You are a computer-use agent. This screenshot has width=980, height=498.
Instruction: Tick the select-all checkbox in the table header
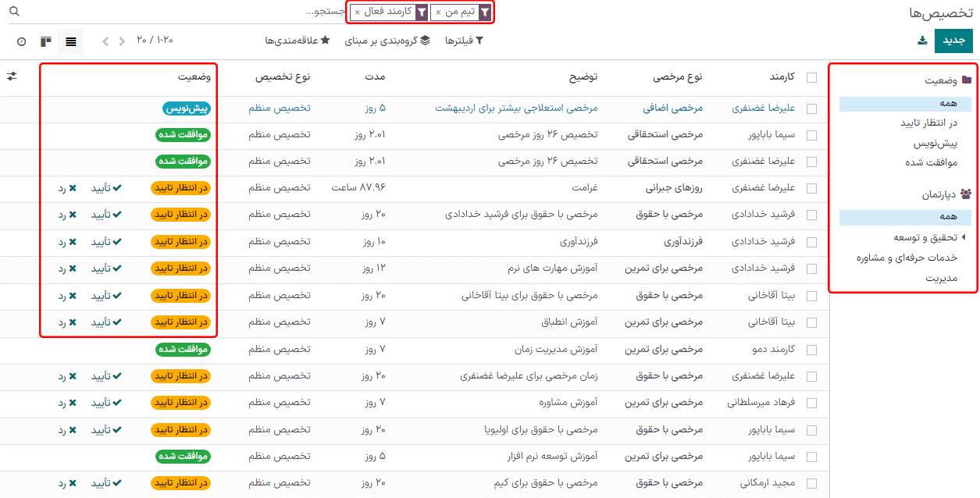811,77
